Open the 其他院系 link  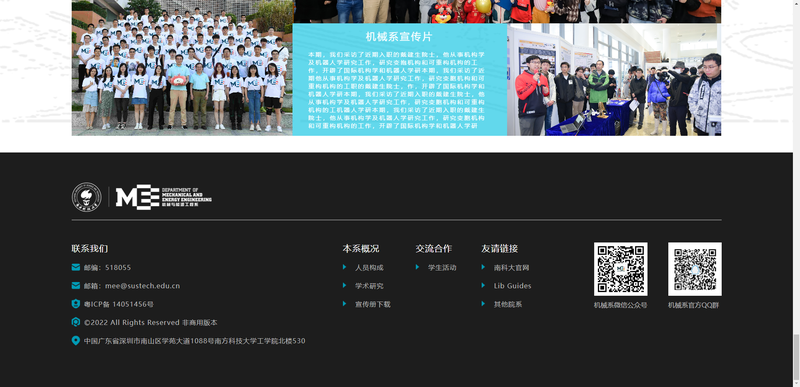(x=508, y=304)
